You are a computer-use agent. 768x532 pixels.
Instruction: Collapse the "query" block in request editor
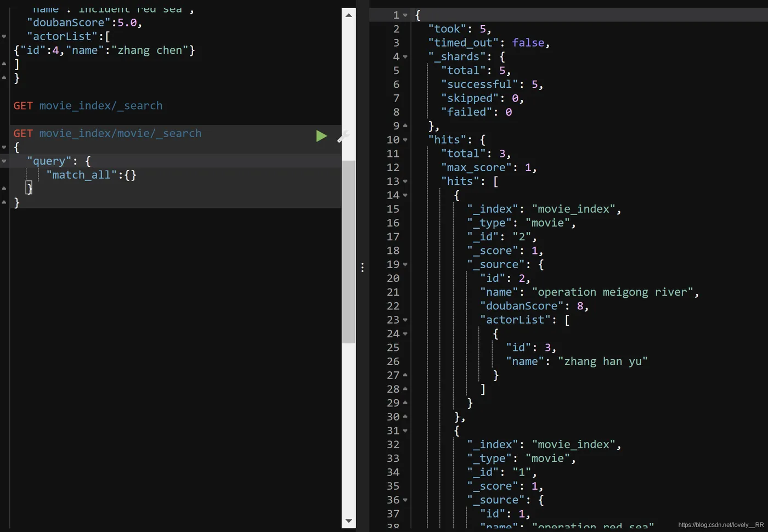pyautogui.click(x=4, y=161)
